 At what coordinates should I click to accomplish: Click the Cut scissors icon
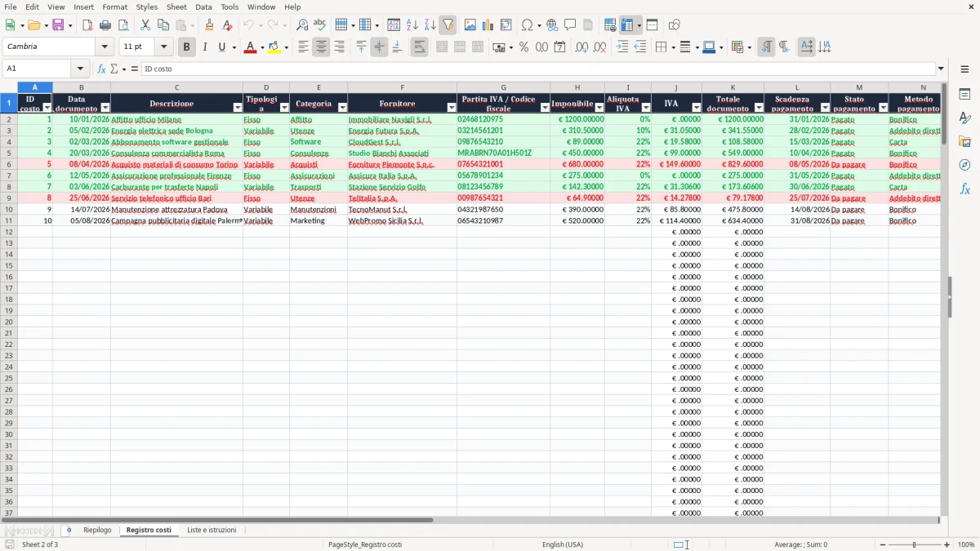coord(145,25)
